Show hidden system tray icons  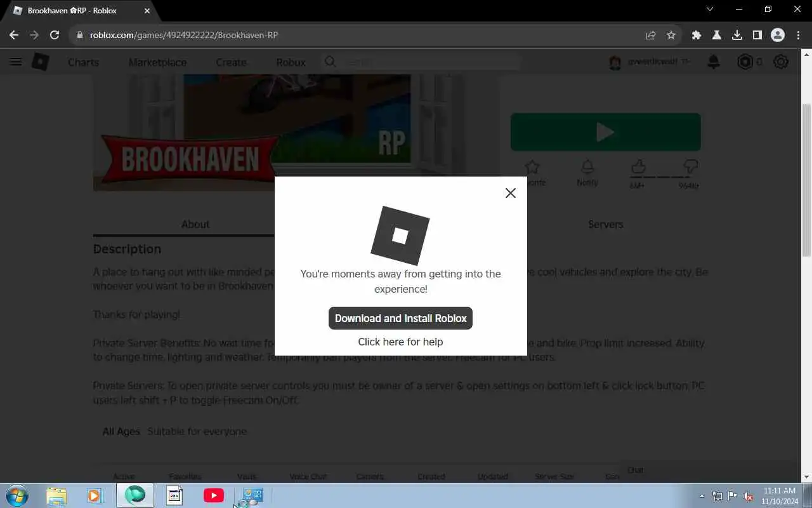click(702, 496)
